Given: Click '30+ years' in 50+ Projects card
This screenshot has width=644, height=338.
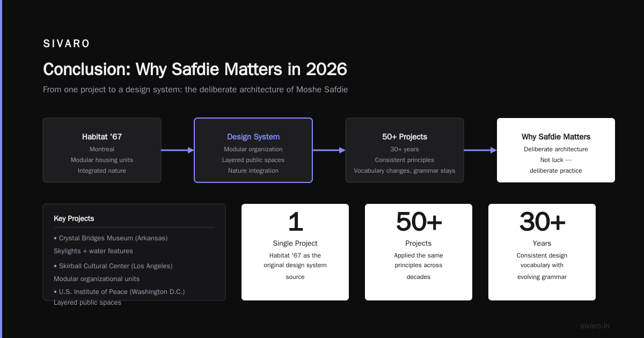Looking at the screenshot, I should [405, 149].
